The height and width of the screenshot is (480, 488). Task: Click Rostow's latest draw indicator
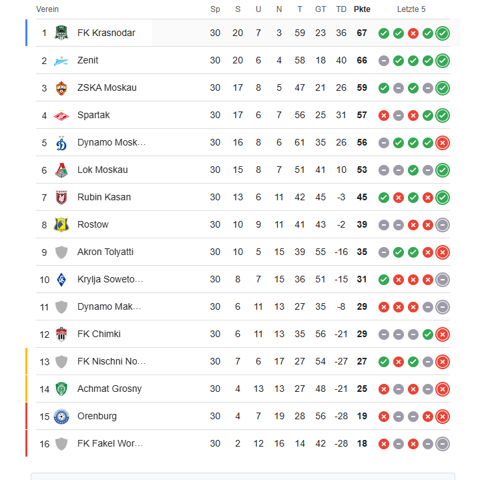pos(442,225)
